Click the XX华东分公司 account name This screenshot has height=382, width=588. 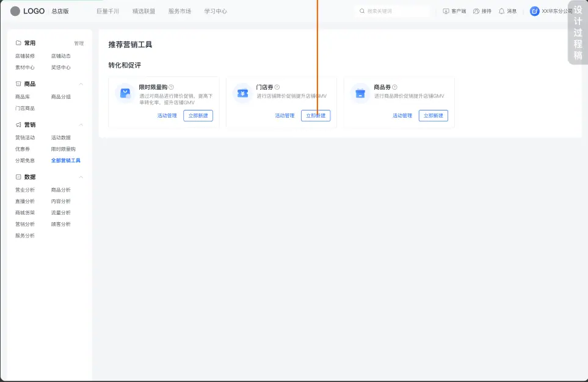tap(557, 11)
